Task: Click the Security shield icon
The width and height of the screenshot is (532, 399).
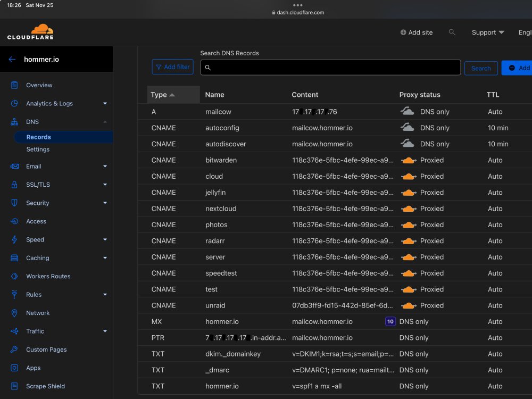Action: point(14,203)
